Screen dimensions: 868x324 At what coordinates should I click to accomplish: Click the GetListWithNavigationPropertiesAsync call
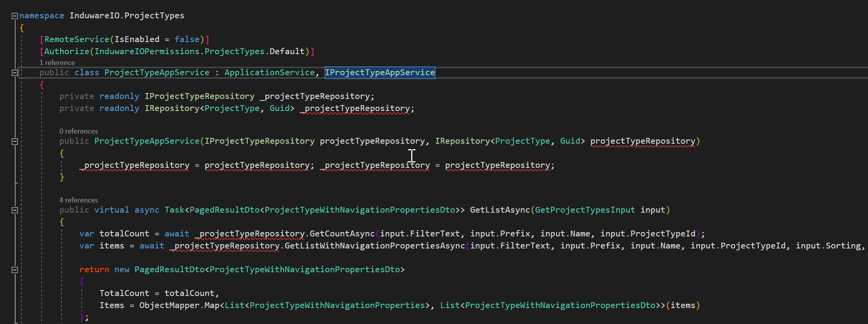pos(375,246)
